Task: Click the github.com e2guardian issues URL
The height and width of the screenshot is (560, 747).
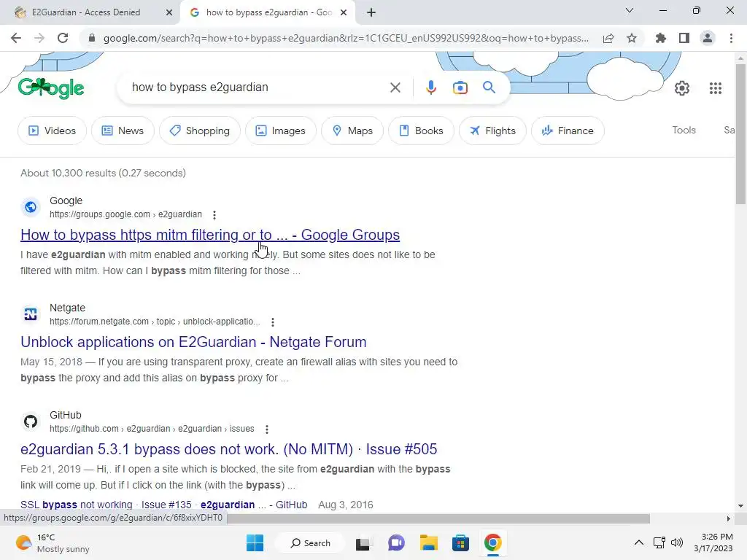Action: (x=152, y=429)
